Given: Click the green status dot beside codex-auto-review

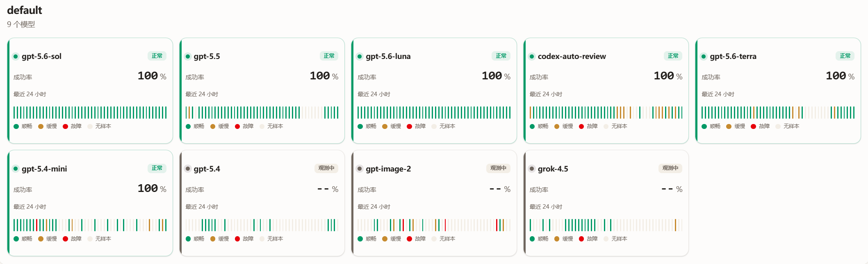Looking at the screenshot, I should pyautogui.click(x=532, y=56).
